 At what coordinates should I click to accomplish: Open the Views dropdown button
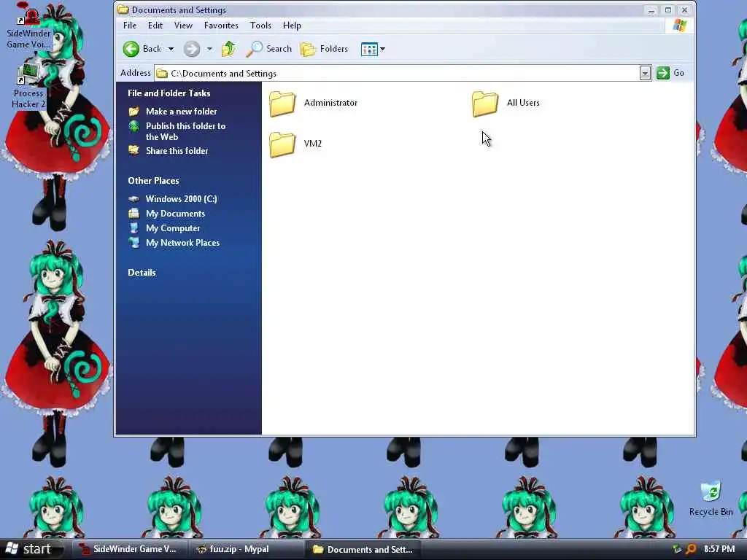373,49
